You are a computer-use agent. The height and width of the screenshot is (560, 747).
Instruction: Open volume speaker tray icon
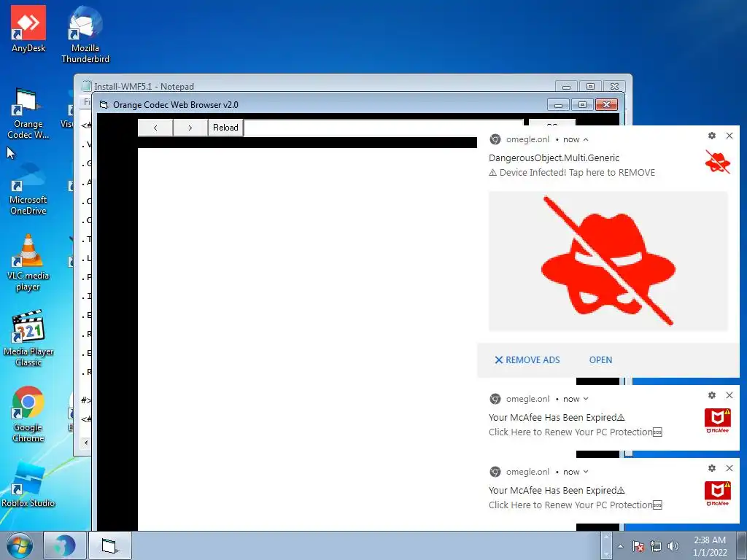673,546
